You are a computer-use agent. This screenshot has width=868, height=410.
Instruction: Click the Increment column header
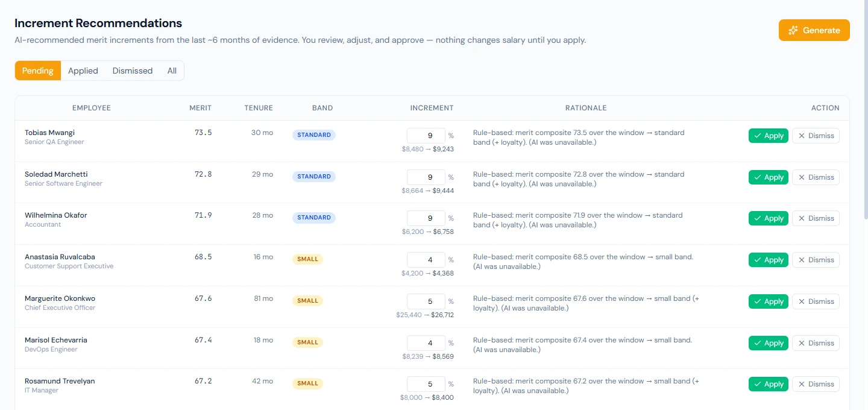point(432,108)
